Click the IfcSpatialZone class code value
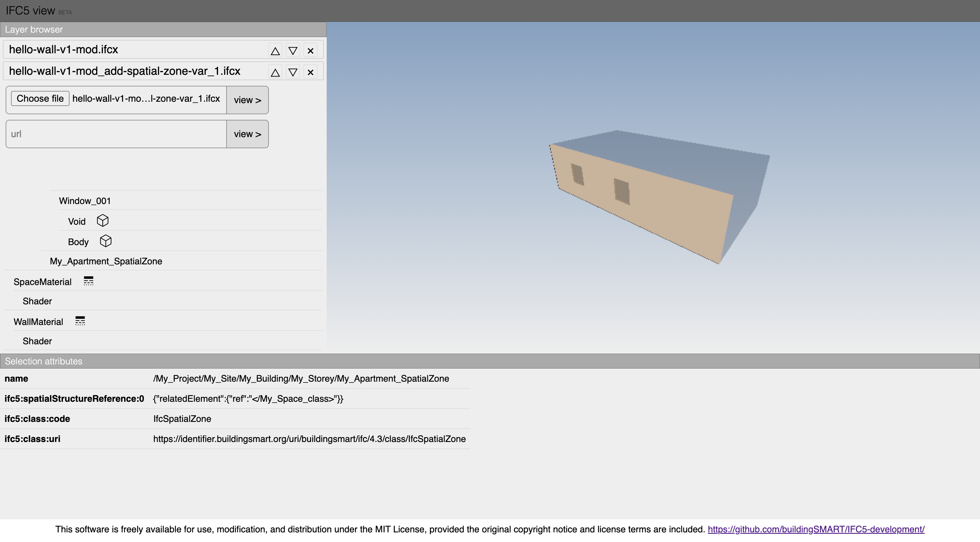The image size is (980, 542). (x=182, y=419)
